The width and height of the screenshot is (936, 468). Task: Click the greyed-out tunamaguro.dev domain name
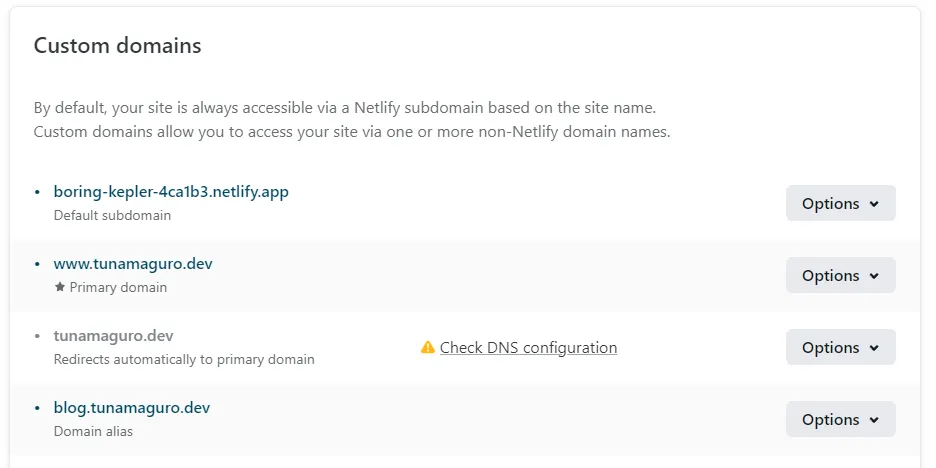coord(114,336)
